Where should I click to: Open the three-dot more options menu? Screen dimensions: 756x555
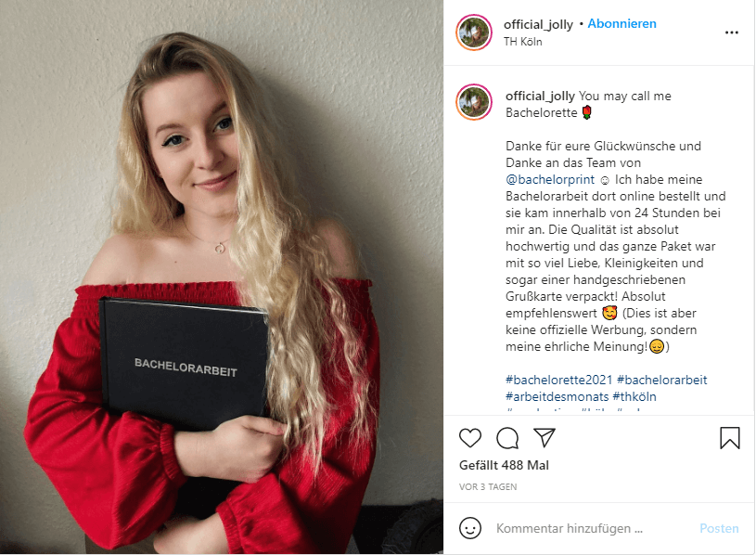pos(731,32)
